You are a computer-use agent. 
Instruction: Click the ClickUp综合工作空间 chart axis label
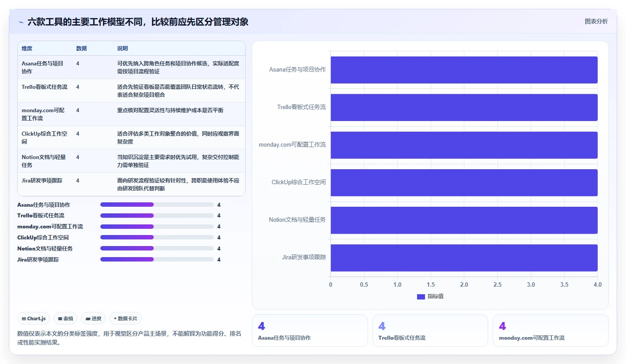pos(299,182)
